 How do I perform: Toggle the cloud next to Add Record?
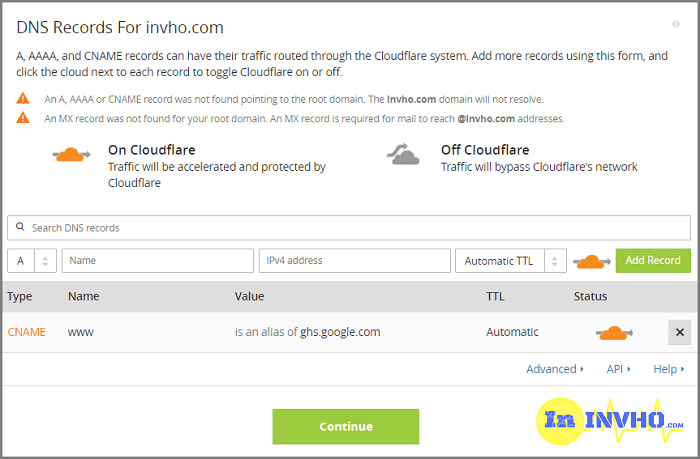[x=592, y=261]
